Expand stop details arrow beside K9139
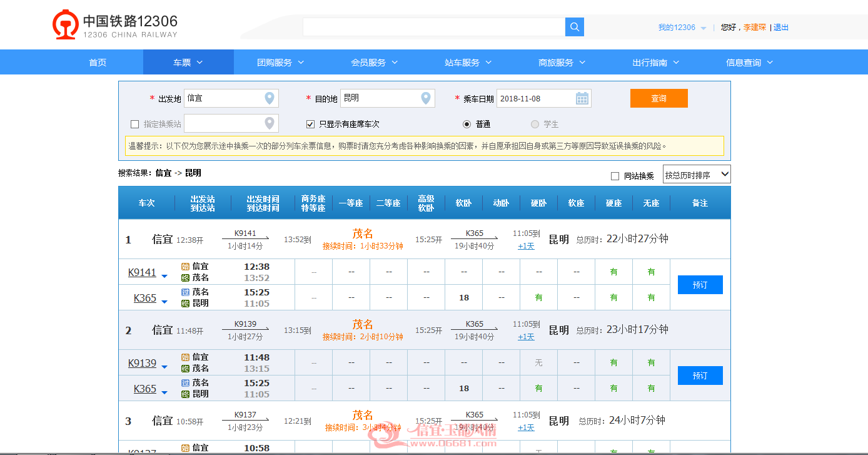Screen dimensions: 868x455 [x=164, y=367]
